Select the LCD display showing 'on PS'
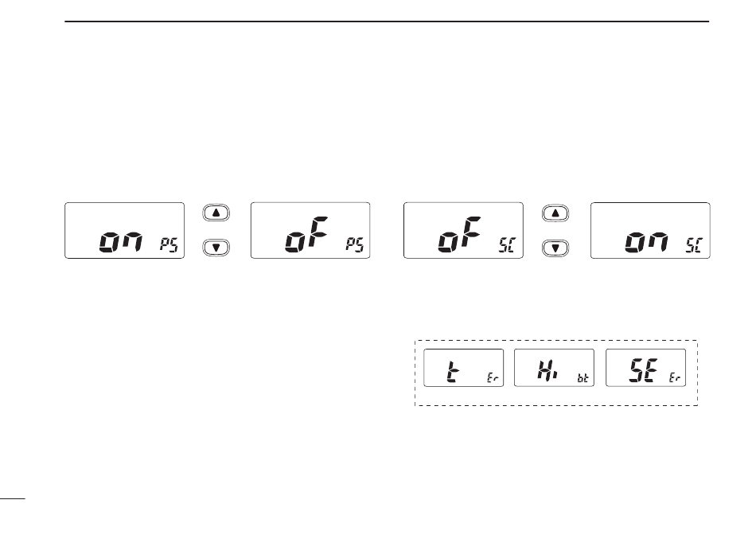Viewport: 756px width, 535px height. coord(124,231)
